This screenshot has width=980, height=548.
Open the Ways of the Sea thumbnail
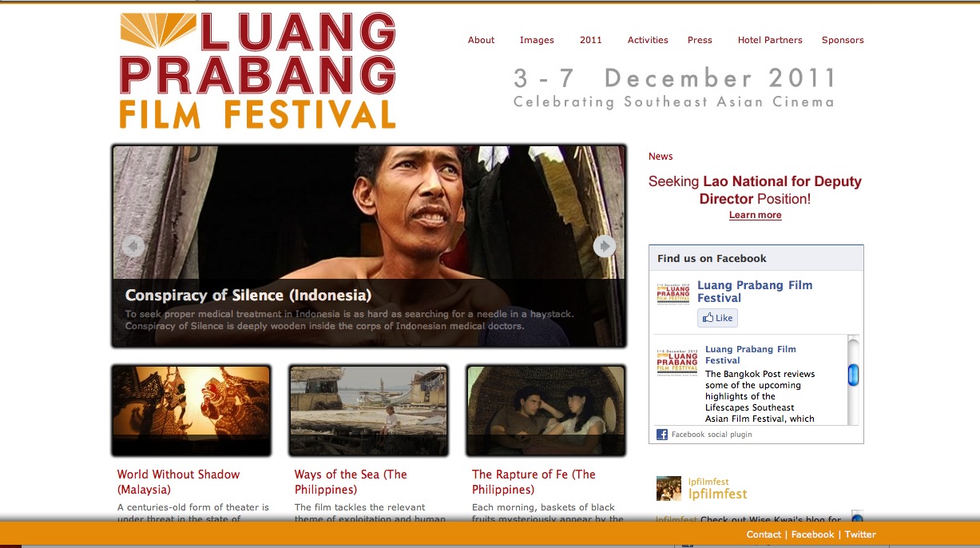coord(369,411)
